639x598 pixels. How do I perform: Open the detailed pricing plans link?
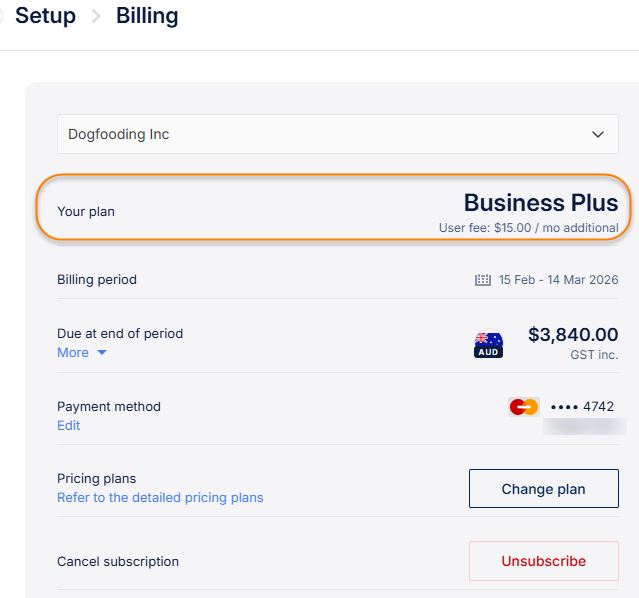tap(160, 498)
